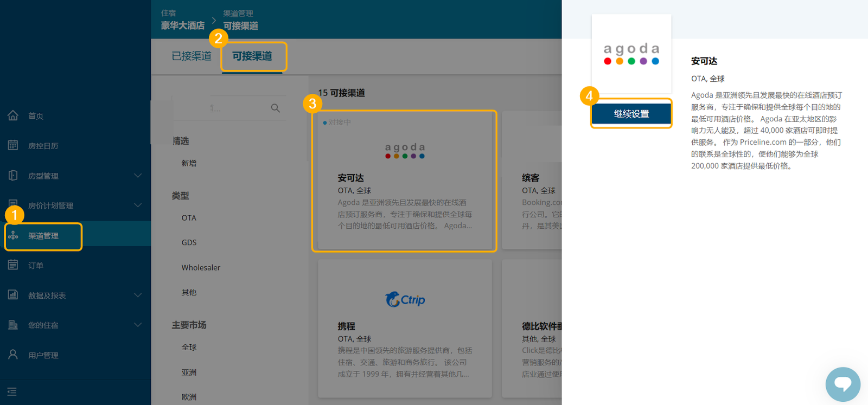Click the 订单 orders icon
This screenshot has height=405, width=868.
click(13, 265)
